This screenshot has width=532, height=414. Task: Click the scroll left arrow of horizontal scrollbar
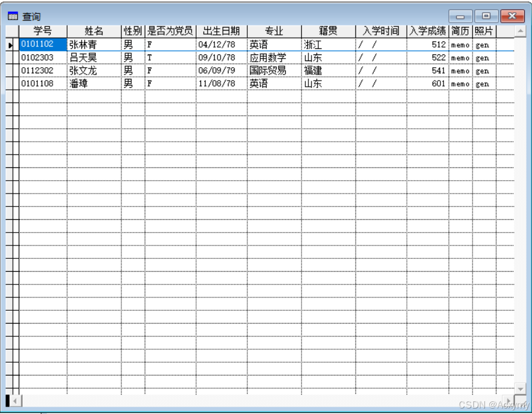[x=15, y=401]
